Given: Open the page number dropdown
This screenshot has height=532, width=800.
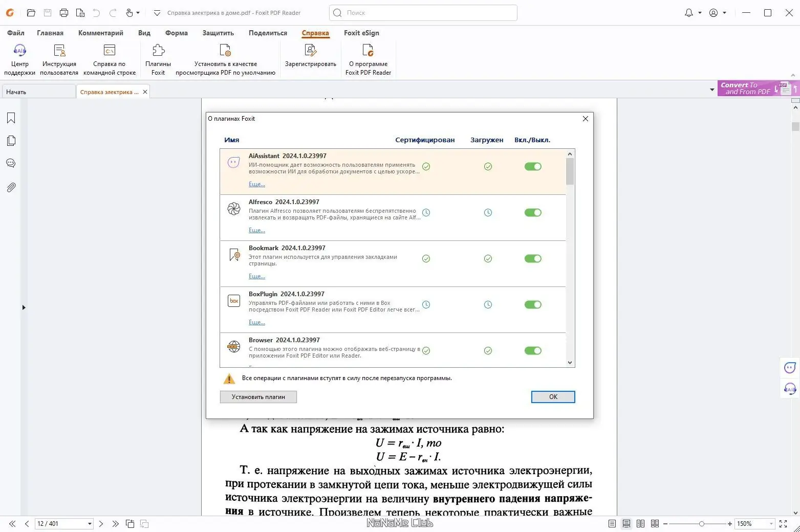Looking at the screenshot, I should click(90, 524).
